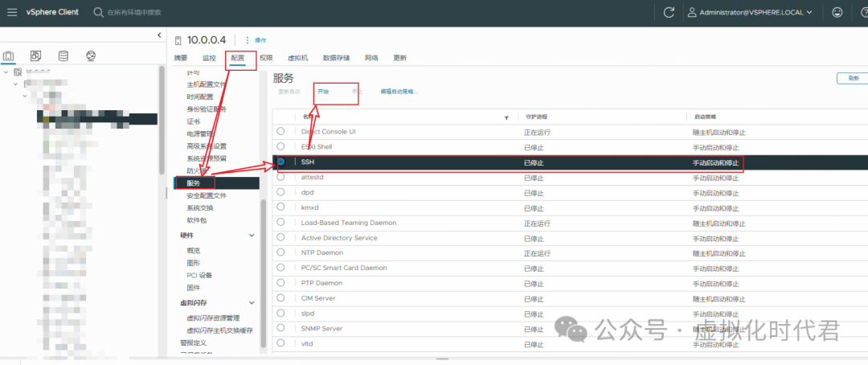The image size is (868, 365).
Task: Switch to the 数据存储 tab
Action: coord(337,58)
